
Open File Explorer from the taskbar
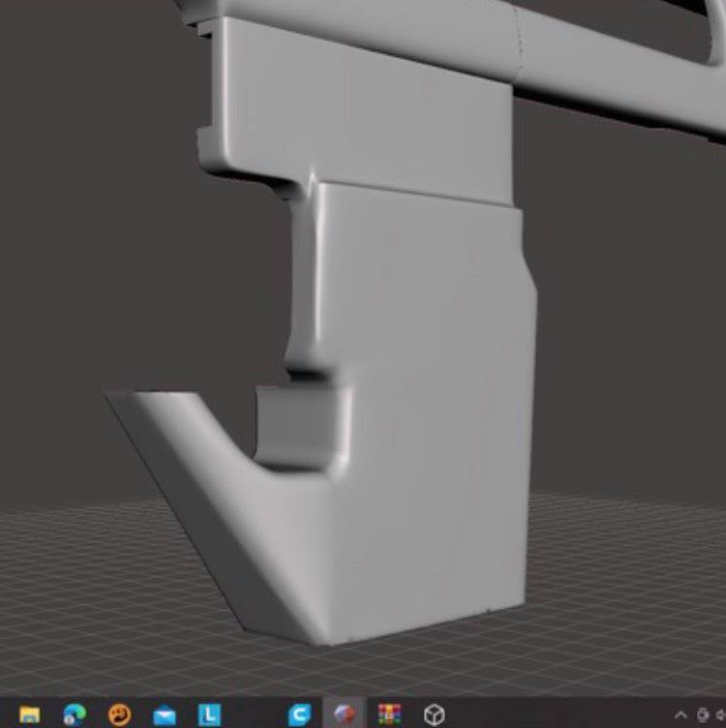[x=30, y=714]
